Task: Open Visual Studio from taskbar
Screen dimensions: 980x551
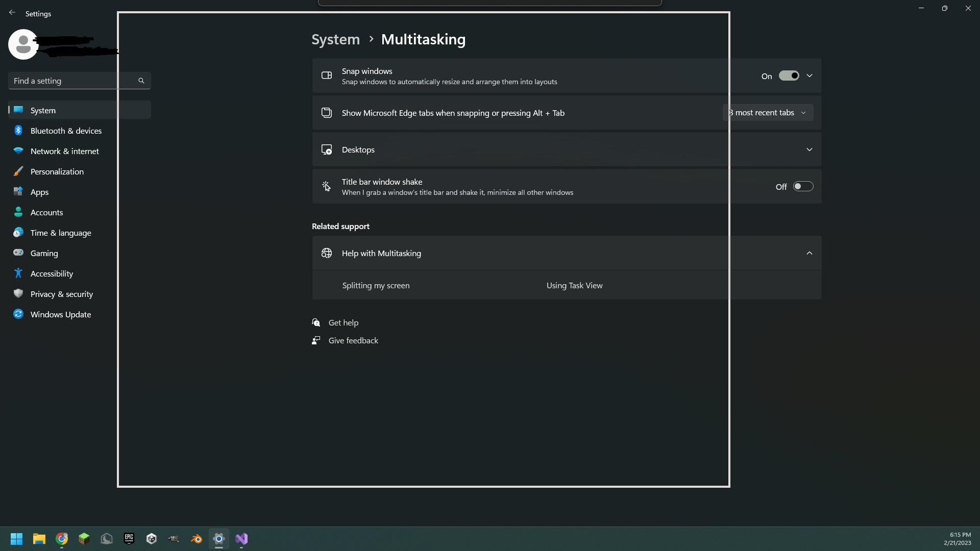Action: tap(241, 539)
